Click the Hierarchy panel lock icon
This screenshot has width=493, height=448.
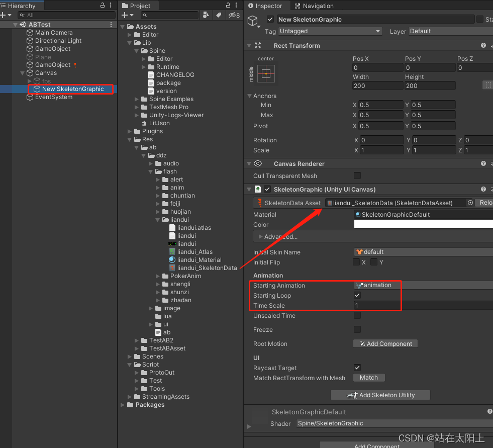point(102,6)
